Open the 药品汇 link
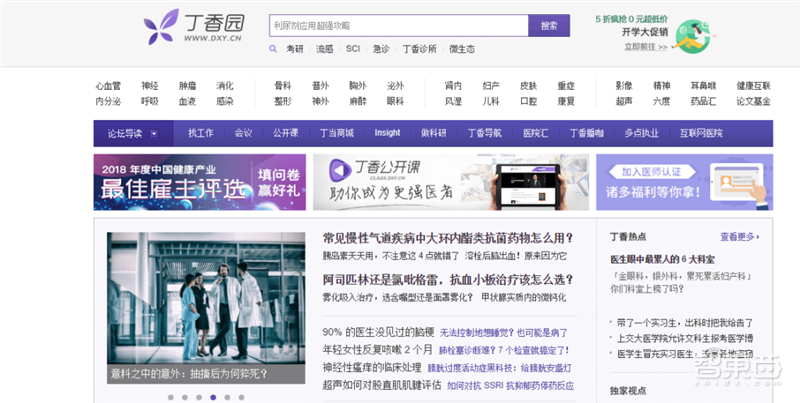This screenshot has height=403, width=800. click(x=704, y=101)
